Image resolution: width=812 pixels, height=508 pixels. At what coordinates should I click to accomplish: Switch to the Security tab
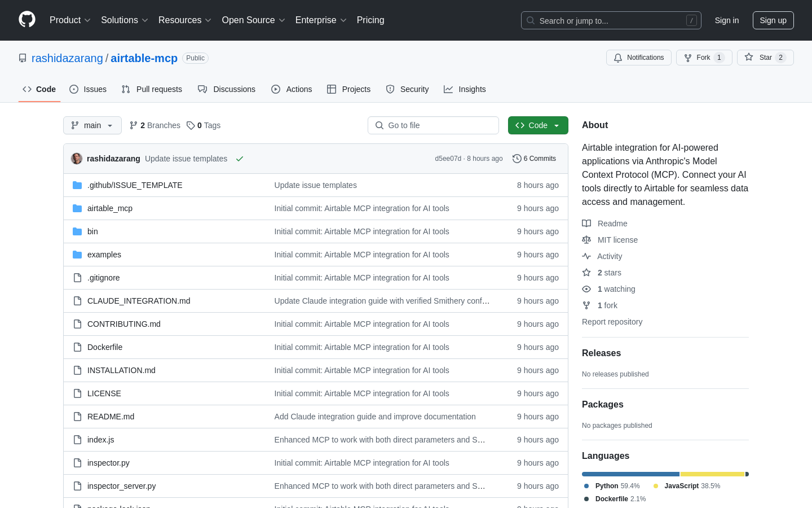click(407, 89)
